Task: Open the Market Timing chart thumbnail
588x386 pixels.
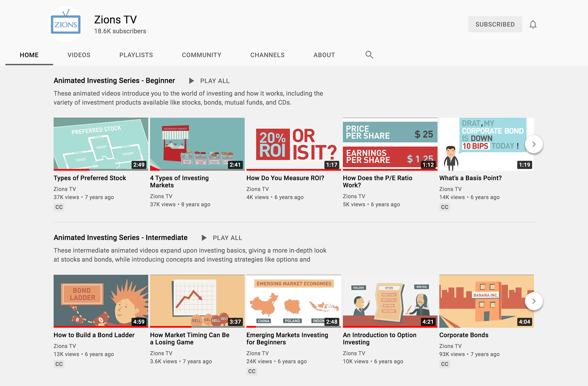Action: coord(197,301)
